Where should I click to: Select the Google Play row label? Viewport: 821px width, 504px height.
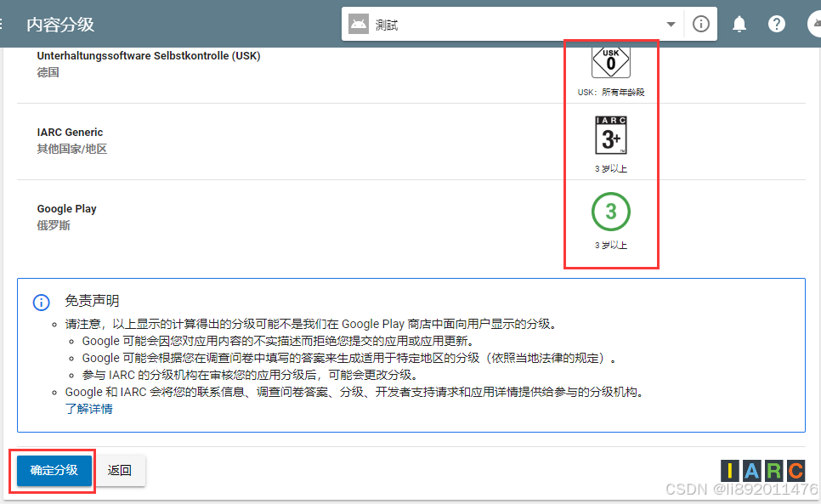pyautogui.click(x=66, y=209)
